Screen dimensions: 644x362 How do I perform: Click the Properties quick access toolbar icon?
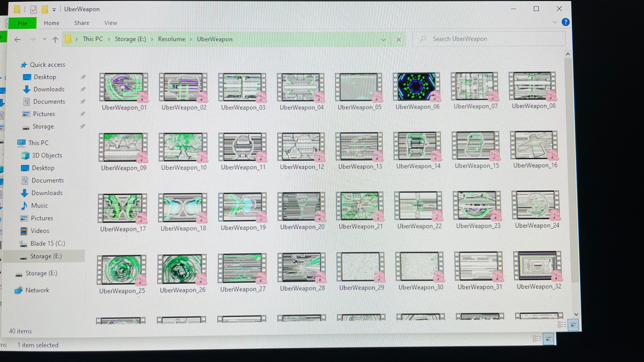coord(33,9)
